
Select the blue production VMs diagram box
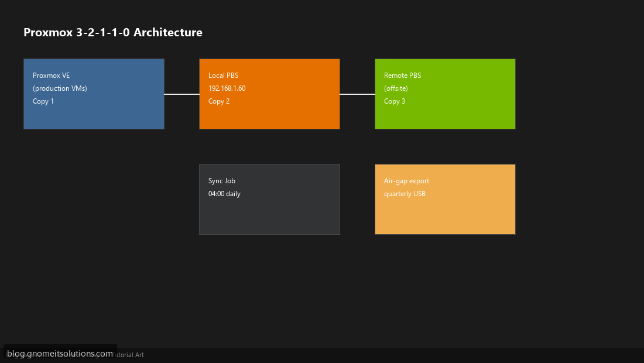coord(94,94)
